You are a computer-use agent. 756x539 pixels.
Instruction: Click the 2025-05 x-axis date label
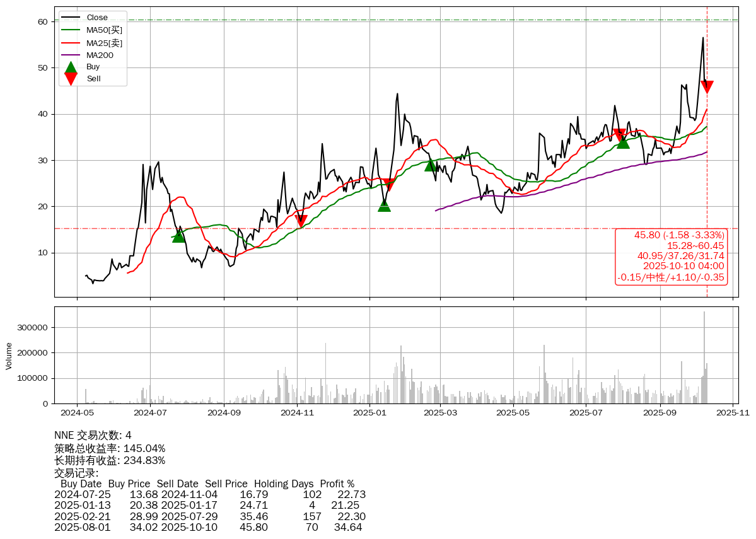point(513,414)
